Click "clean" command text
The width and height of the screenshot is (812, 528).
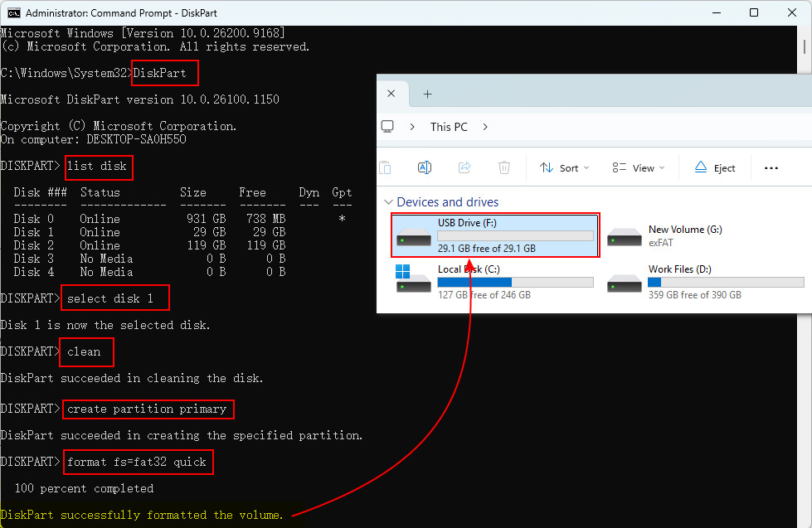point(84,352)
